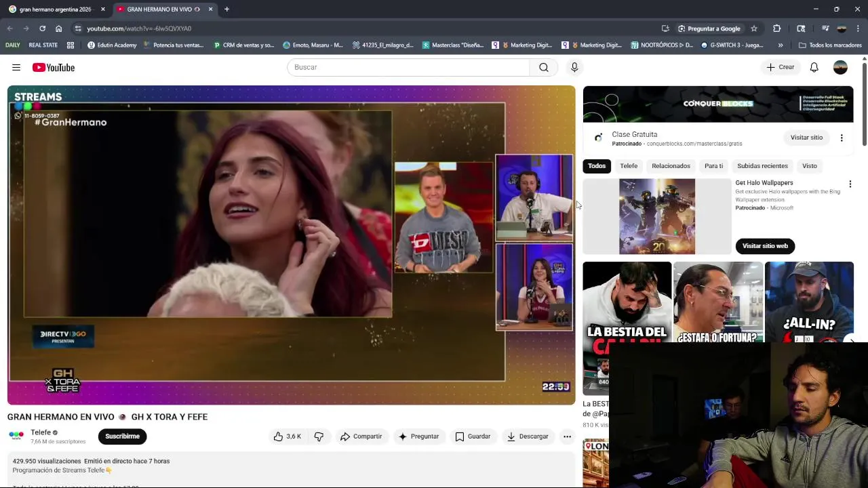Open the Potencia tus ventas bookmark

[173, 45]
